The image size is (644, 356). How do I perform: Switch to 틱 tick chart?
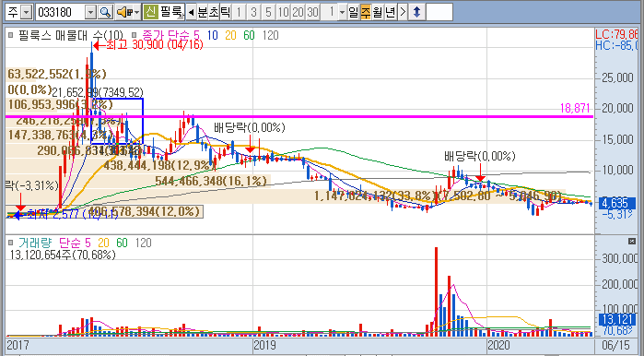(x=226, y=12)
